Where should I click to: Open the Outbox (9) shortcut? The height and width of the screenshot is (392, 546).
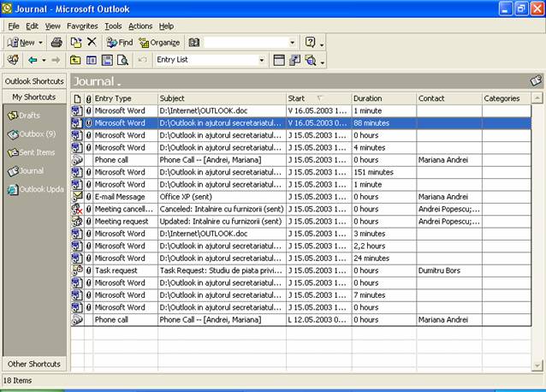click(x=32, y=134)
